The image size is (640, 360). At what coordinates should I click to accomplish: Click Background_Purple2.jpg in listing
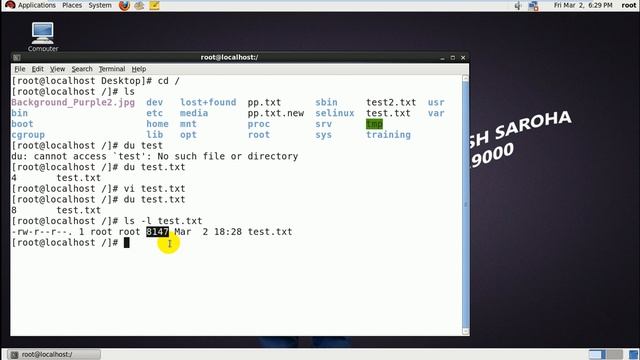[73, 102]
